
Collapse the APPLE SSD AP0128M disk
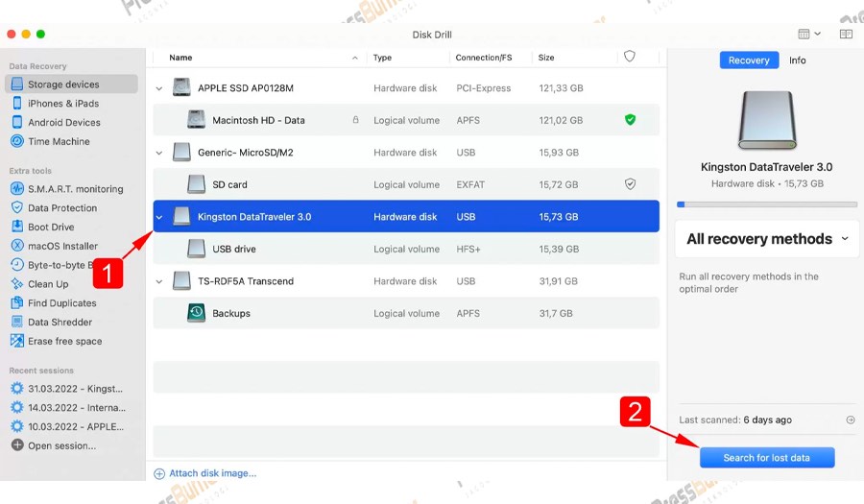click(159, 88)
